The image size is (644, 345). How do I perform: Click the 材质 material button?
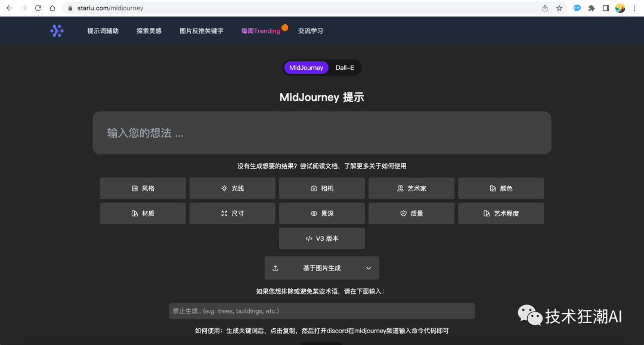coord(143,213)
